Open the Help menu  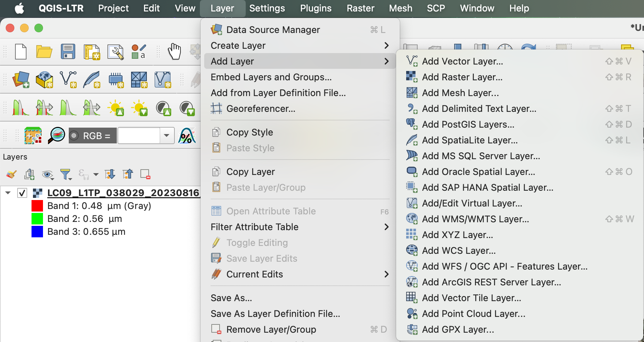click(519, 8)
